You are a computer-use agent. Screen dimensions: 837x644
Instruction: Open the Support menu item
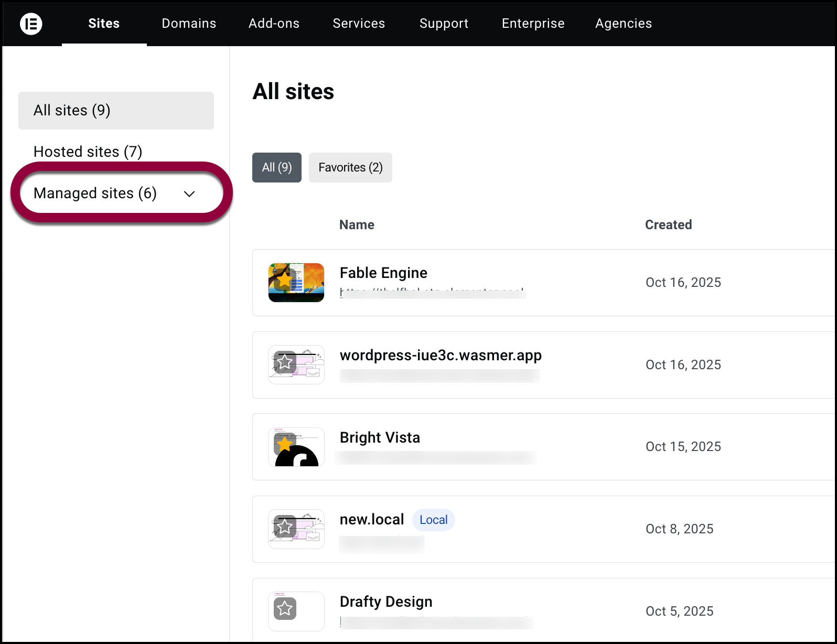[444, 24]
